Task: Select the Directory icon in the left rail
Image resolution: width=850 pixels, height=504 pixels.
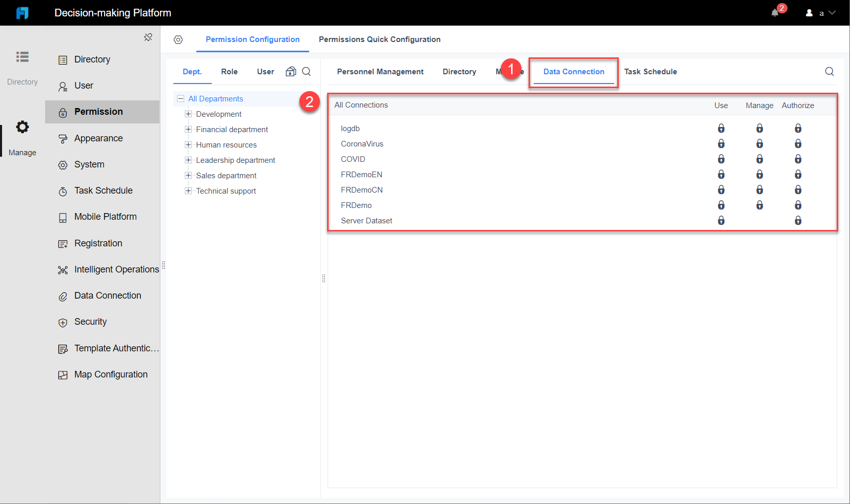Action: pos(22,57)
